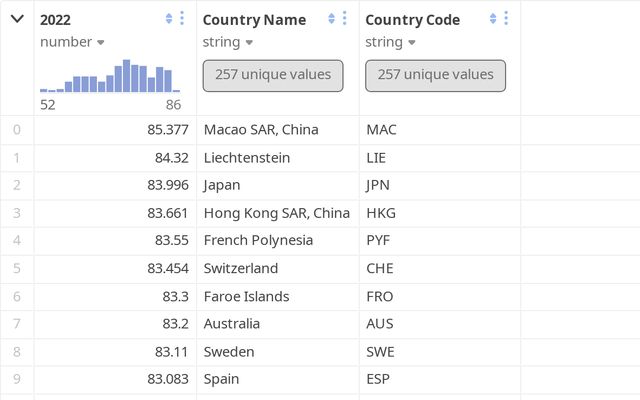Select cell Hong Kong SAR, China

click(278, 213)
